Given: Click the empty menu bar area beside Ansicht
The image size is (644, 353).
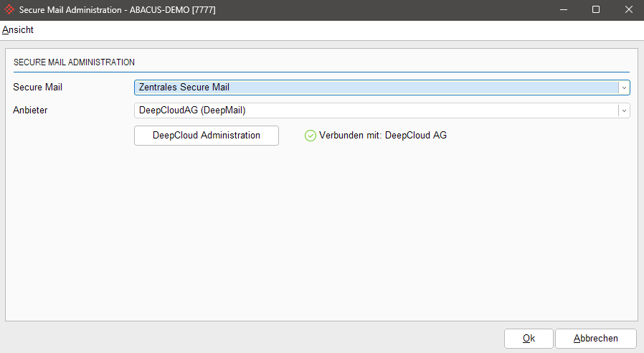Looking at the screenshot, I should [323, 30].
